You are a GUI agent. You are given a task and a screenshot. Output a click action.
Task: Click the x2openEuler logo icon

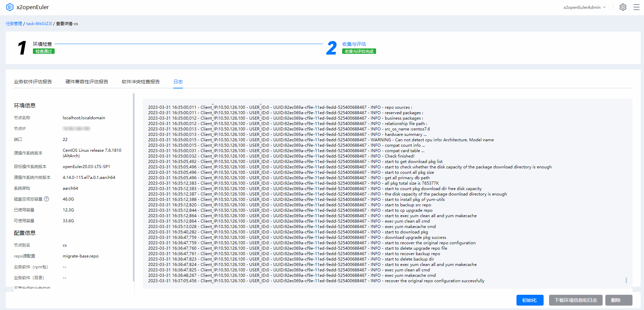tap(10, 7)
